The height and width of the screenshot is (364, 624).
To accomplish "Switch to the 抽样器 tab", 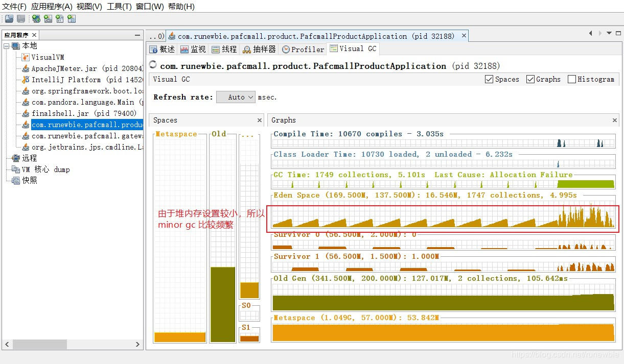I will (x=260, y=49).
